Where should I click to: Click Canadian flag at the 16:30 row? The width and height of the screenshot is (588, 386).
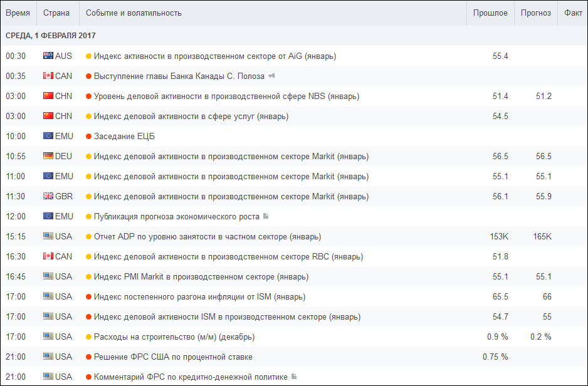pyautogui.click(x=48, y=256)
